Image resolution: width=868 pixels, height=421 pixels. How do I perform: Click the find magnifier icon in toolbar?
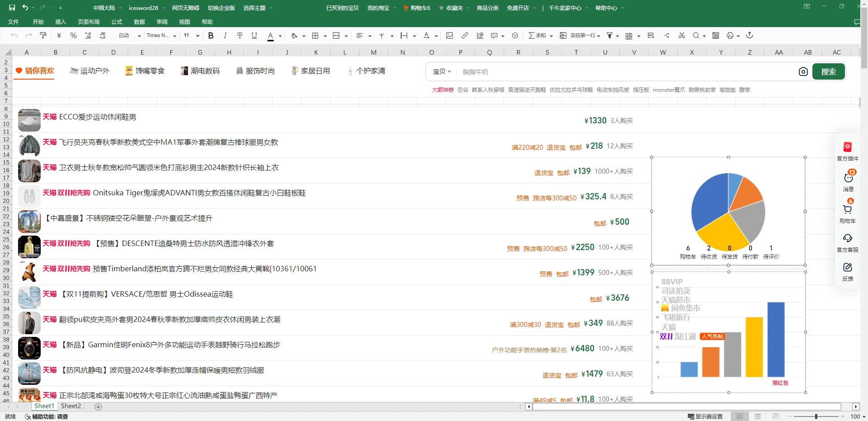[x=696, y=36]
